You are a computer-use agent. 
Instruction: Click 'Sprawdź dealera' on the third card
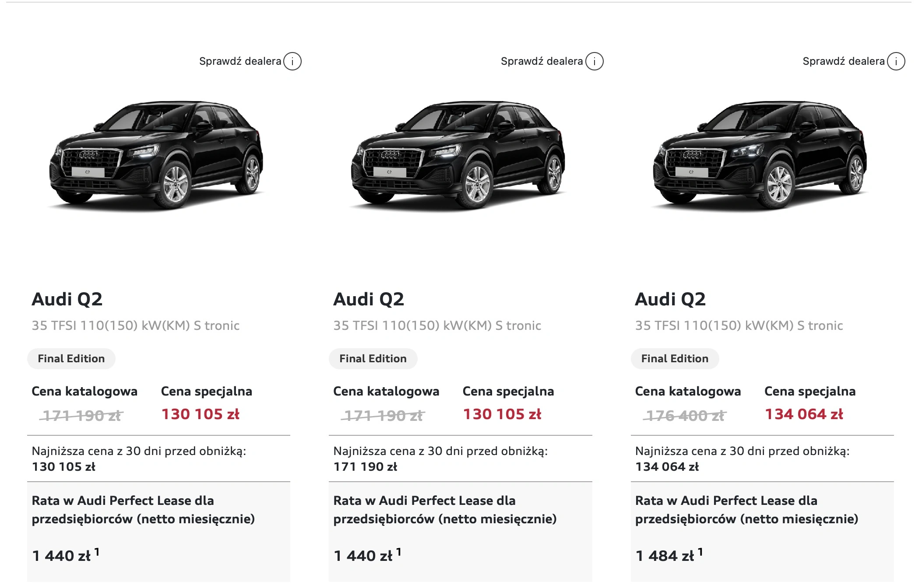[843, 61]
